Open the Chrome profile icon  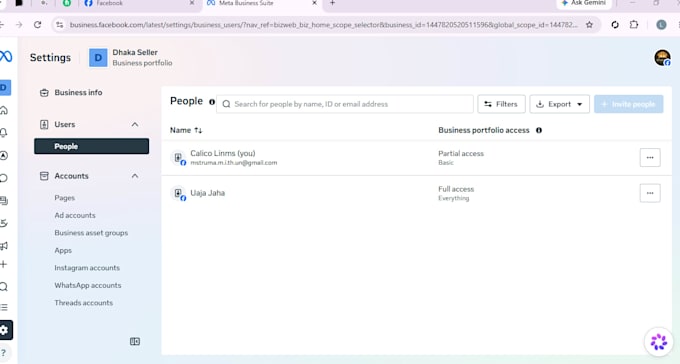661,25
